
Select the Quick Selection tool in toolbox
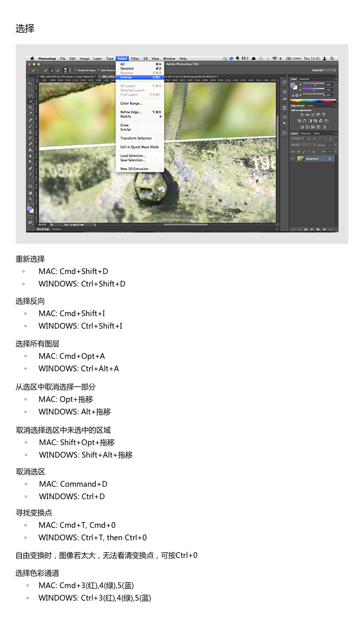tap(30, 102)
